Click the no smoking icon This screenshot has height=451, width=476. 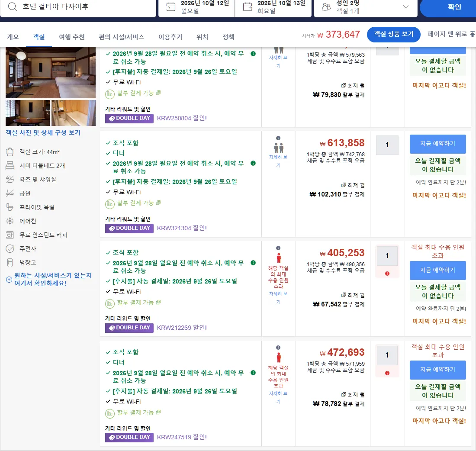[x=10, y=193]
